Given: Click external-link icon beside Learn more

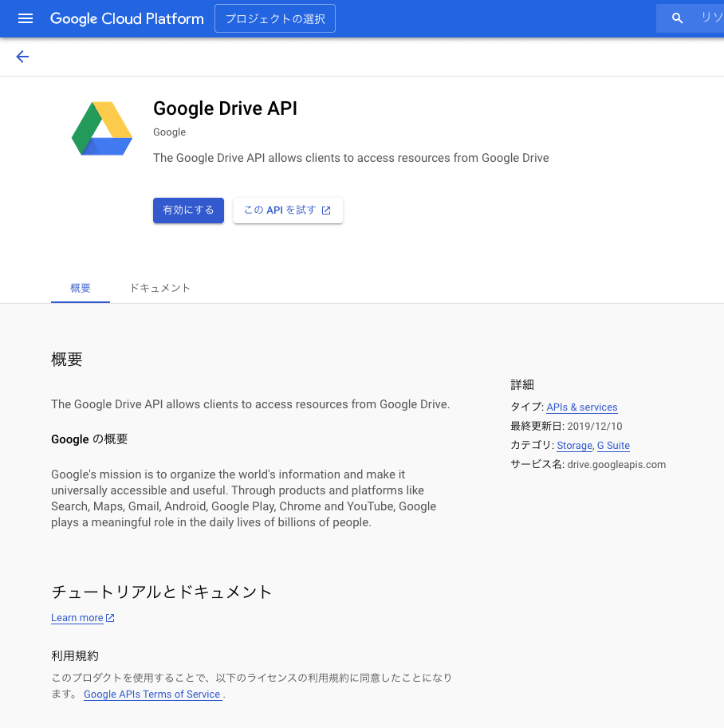Looking at the screenshot, I should pyautogui.click(x=111, y=618).
